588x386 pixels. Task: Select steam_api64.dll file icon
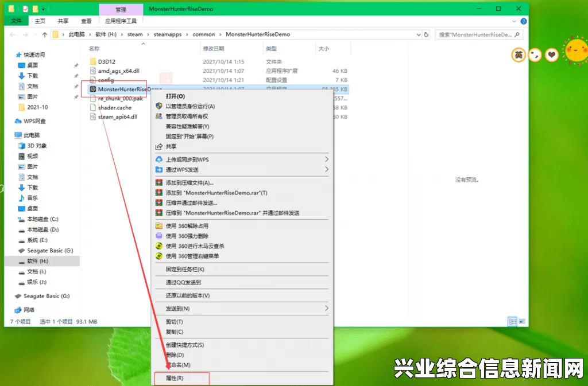(x=93, y=117)
